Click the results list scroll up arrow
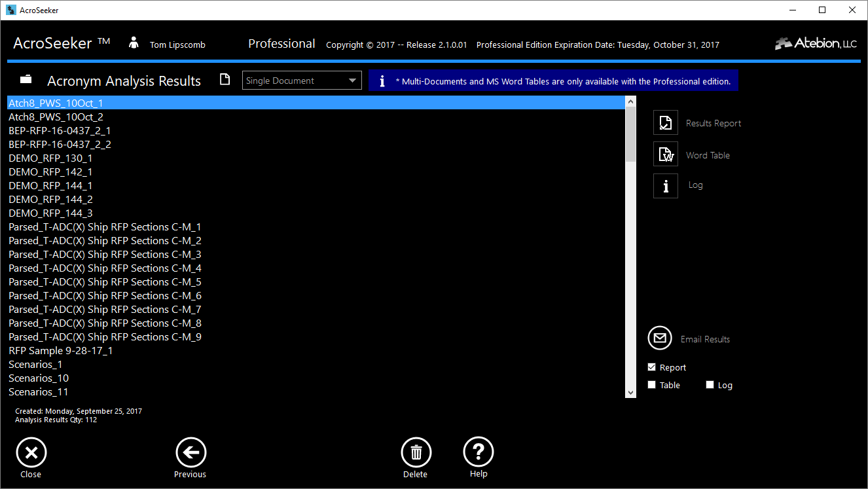The height and width of the screenshot is (489, 868). pos(631,101)
